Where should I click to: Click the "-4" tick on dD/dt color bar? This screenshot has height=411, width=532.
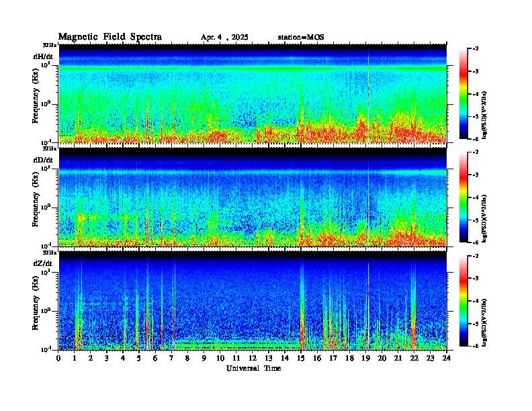pyautogui.click(x=476, y=197)
